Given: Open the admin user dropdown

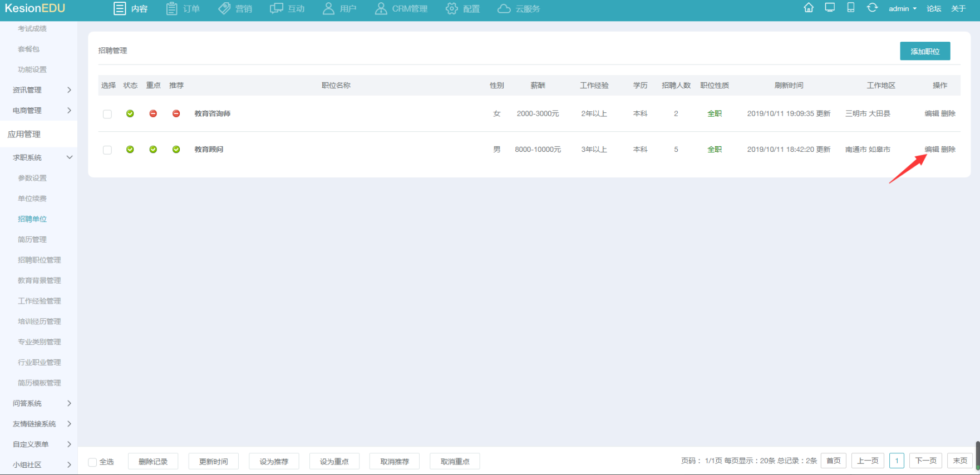Looking at the screenshot, I should [x=902, y=9].
